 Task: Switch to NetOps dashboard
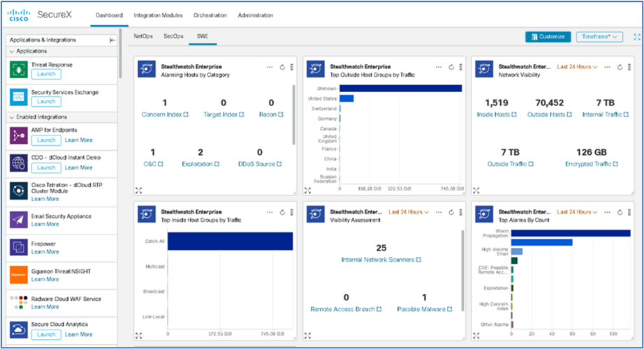tap(143, 36)
